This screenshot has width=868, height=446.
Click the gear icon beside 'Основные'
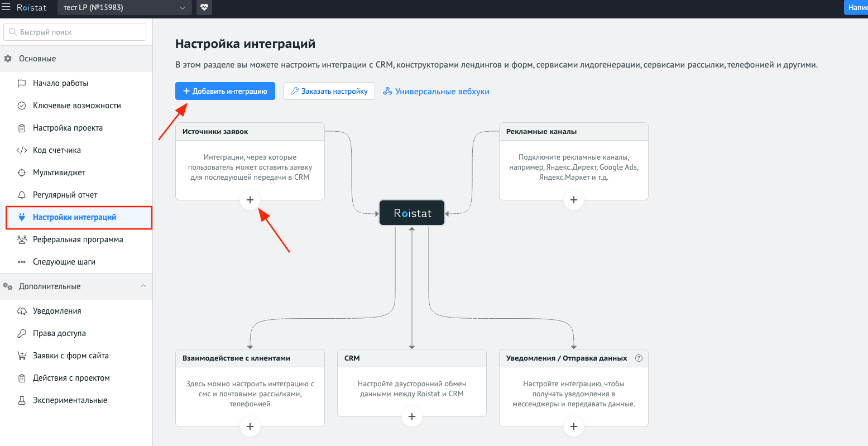(x=8, y=59)
